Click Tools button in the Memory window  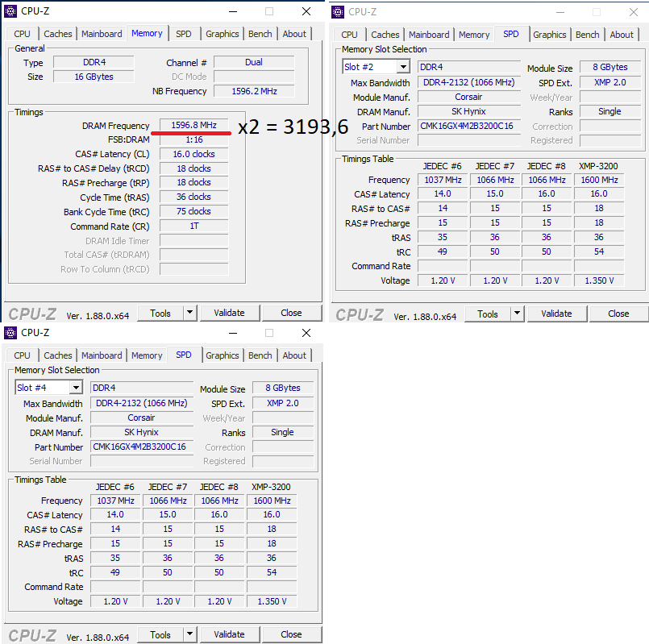click(160, 313)
